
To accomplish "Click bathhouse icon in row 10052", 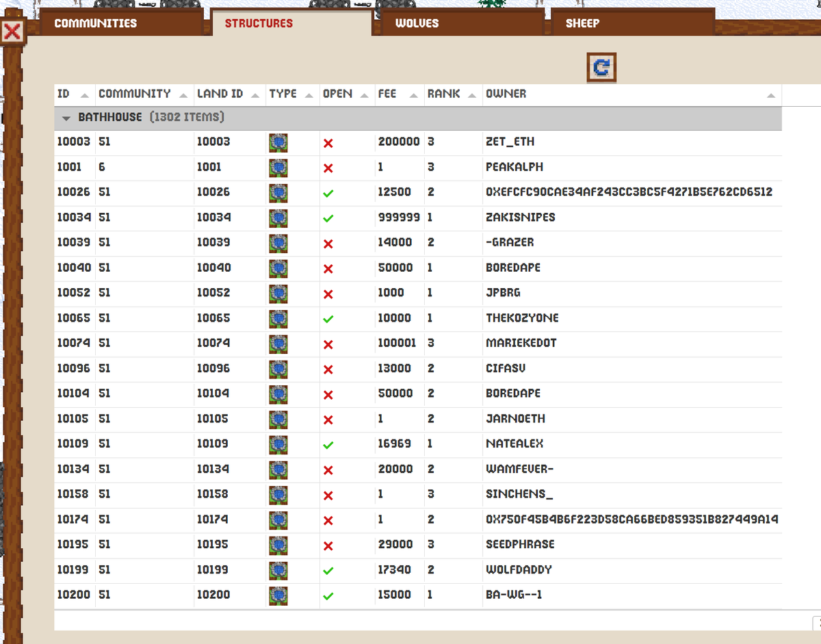I will click(278, 294).
